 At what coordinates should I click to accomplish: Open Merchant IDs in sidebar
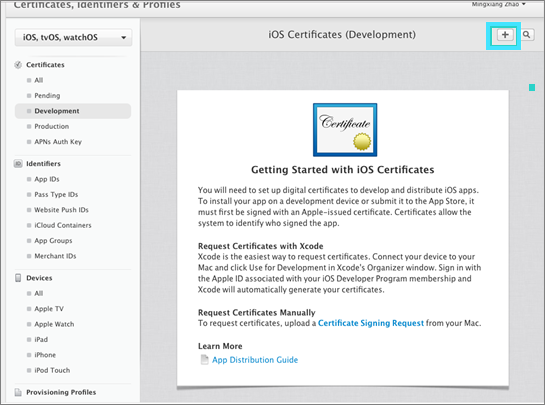pyautogui.click(x=55, y=256)
